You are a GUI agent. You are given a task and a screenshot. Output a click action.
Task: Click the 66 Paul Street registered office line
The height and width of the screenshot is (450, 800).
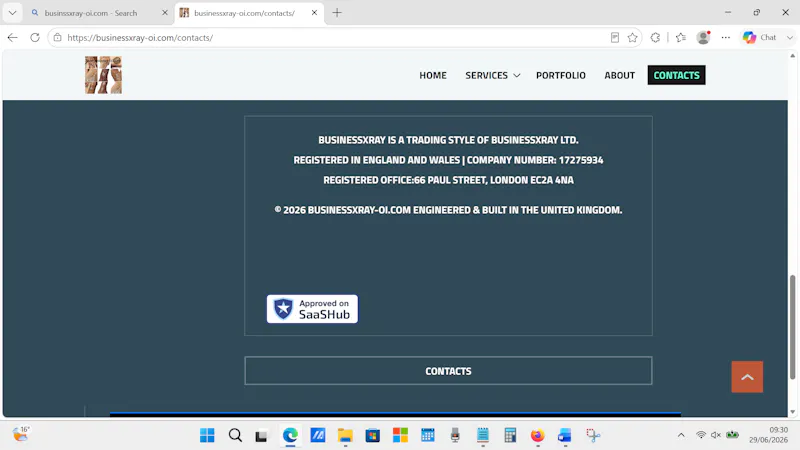448,180
